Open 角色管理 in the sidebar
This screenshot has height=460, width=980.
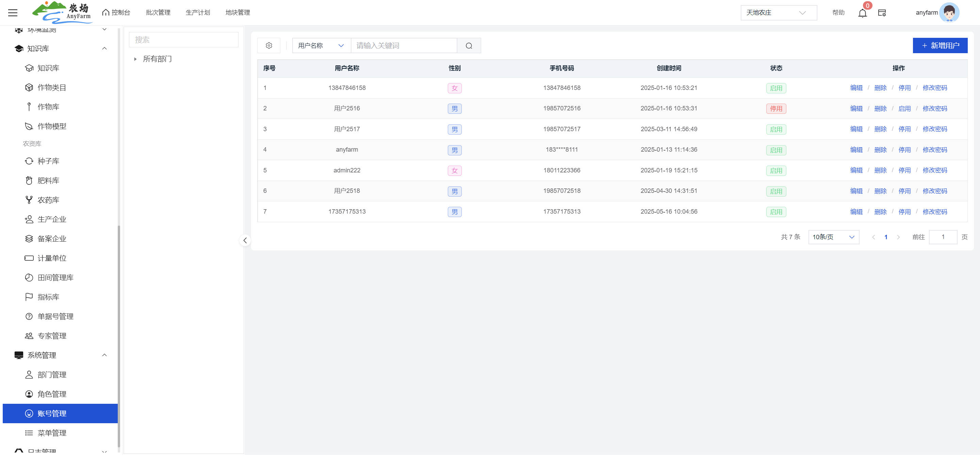point(52,394)
